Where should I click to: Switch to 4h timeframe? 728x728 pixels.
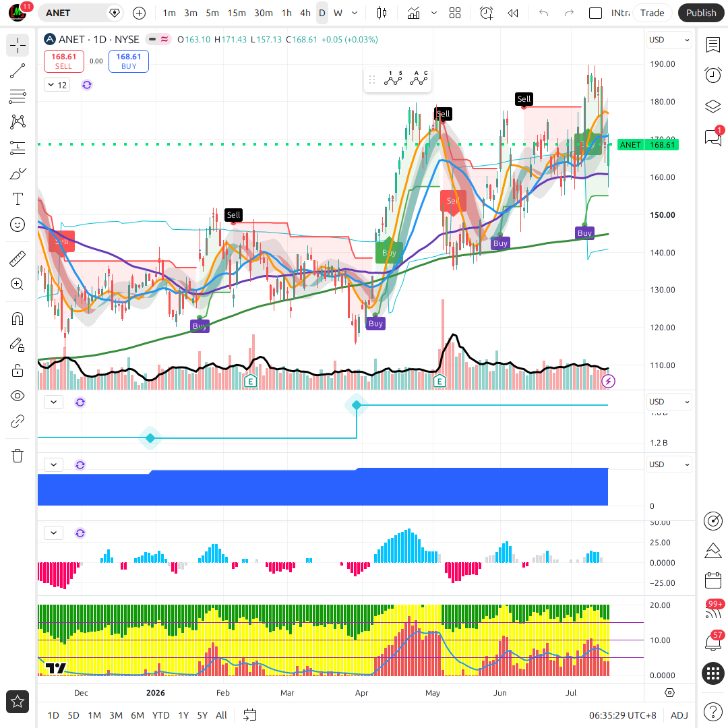[305, 13]
